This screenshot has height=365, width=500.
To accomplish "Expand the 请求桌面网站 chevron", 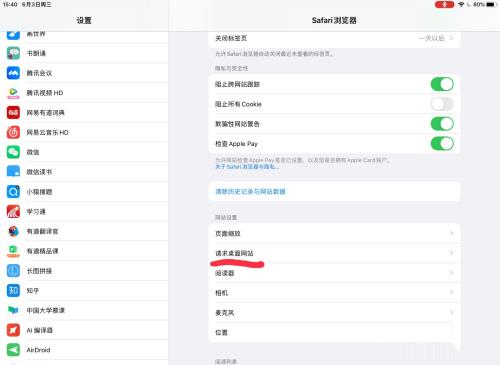I will coord(451,253).
